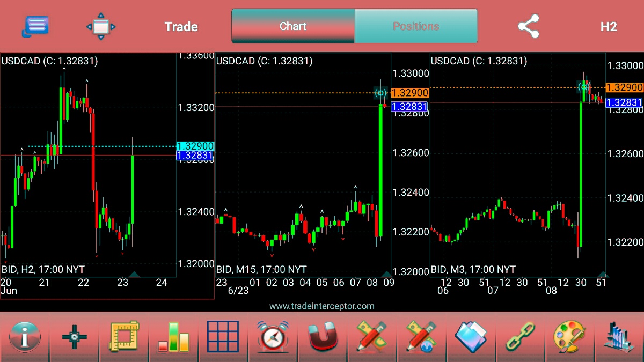Select the target marker on M3 chart

tap(584, 87)
